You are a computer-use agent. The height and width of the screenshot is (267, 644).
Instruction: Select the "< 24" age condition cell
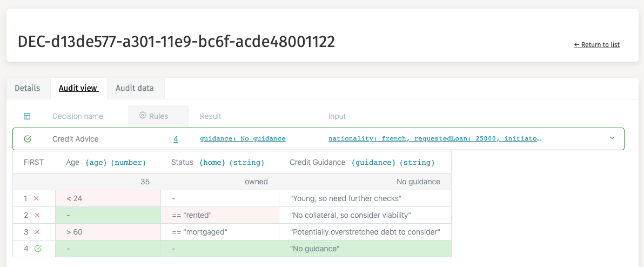(x=108, y=198)
